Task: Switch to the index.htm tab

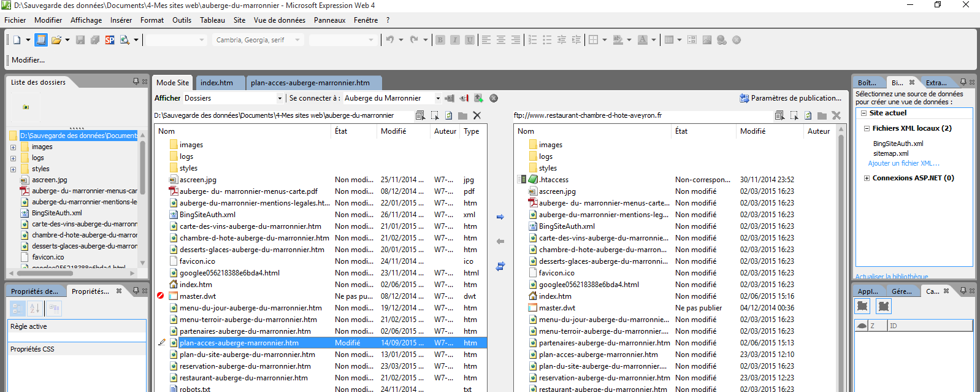Action: (x=216, y=83)
